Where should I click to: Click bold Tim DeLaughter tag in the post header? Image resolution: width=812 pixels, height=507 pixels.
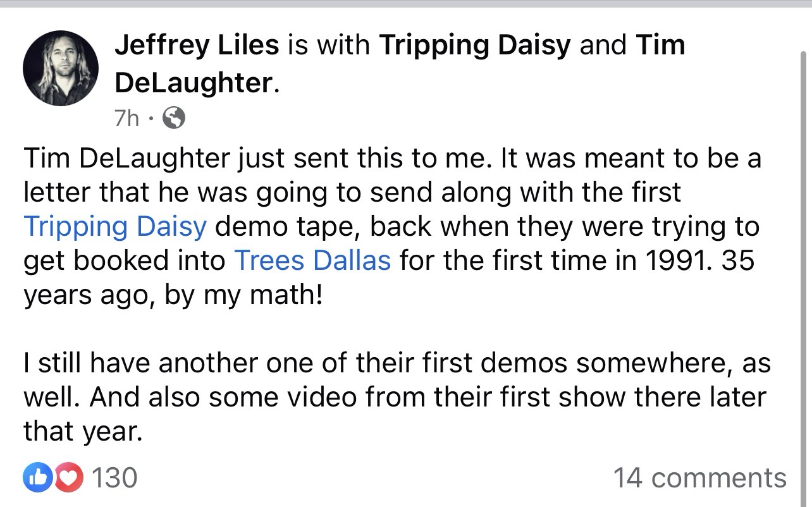click(660, 45)
